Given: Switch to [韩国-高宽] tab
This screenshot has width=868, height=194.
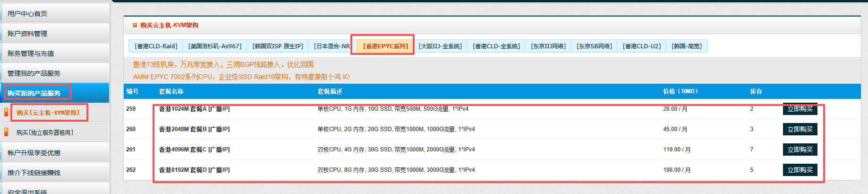Looking at the screenshot, I should (687, 46).
